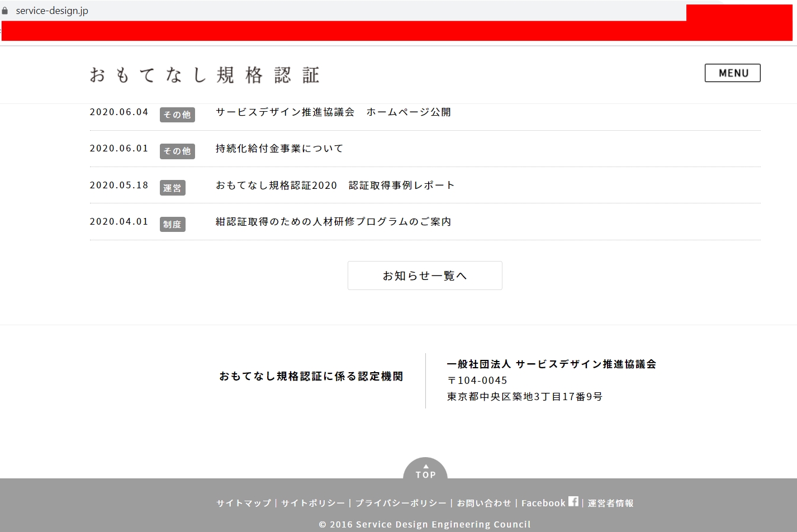Click the lock icon beside the URL

(5, 11)
